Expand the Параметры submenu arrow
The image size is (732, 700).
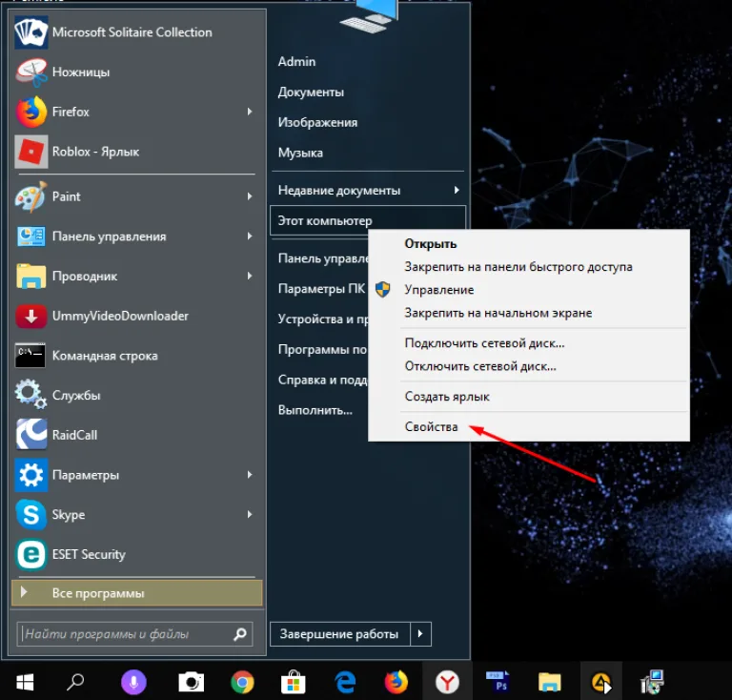tap(250, 475)
